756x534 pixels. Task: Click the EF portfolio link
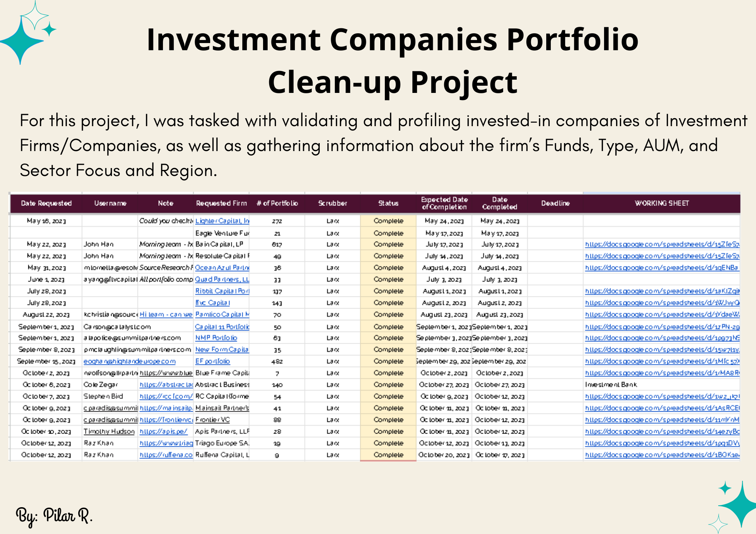(x=212, y=361)
